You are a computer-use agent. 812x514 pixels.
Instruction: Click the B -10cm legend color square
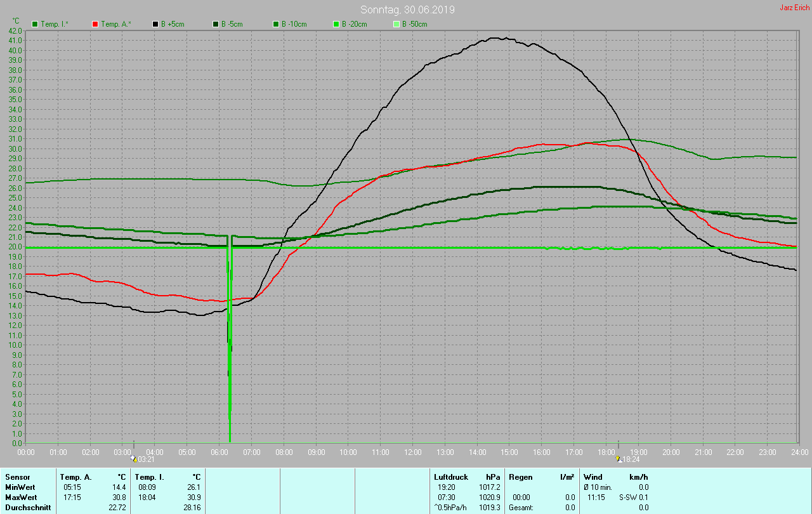click(x=276, y=24)
